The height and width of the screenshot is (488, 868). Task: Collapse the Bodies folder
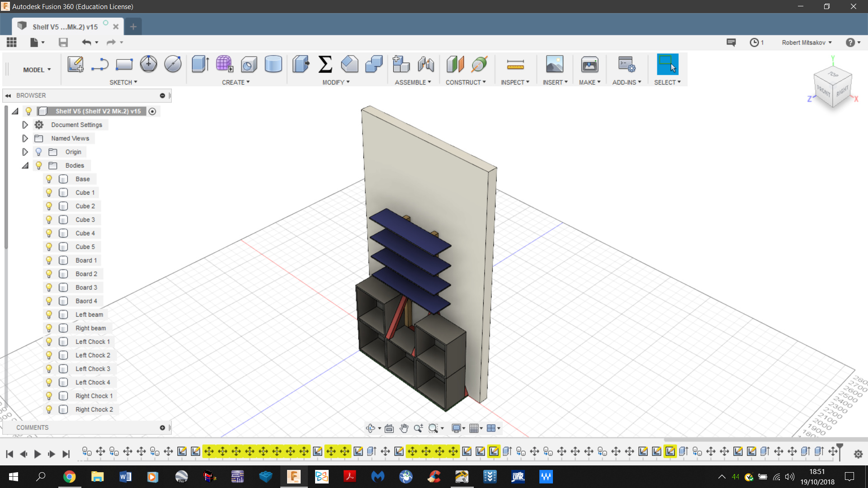coord(25,165)
